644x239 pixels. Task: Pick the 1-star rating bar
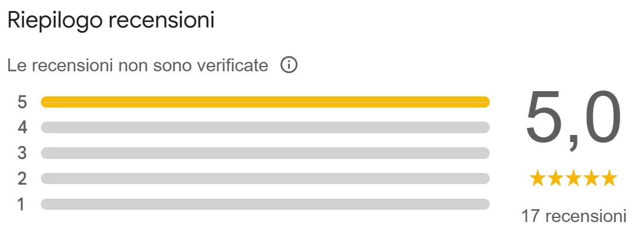pos(265,204)
